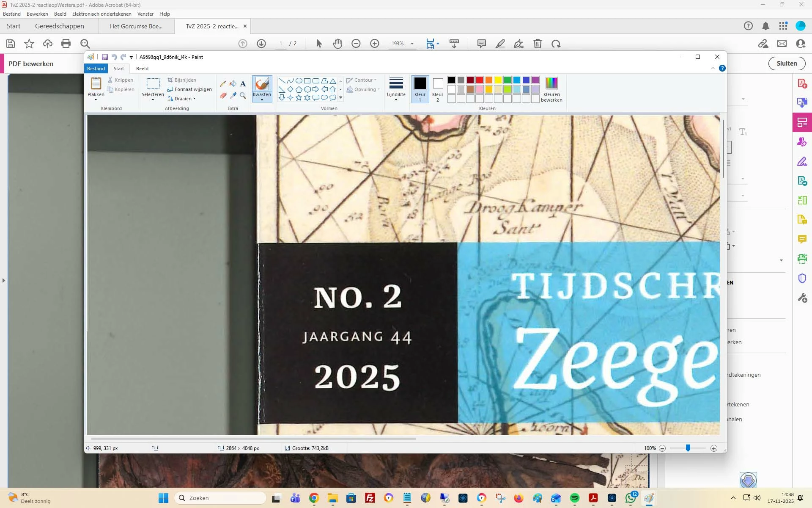Open the Bewerken menu in Acrobat
Screen dimensions: 812x508
pos(37,14)
